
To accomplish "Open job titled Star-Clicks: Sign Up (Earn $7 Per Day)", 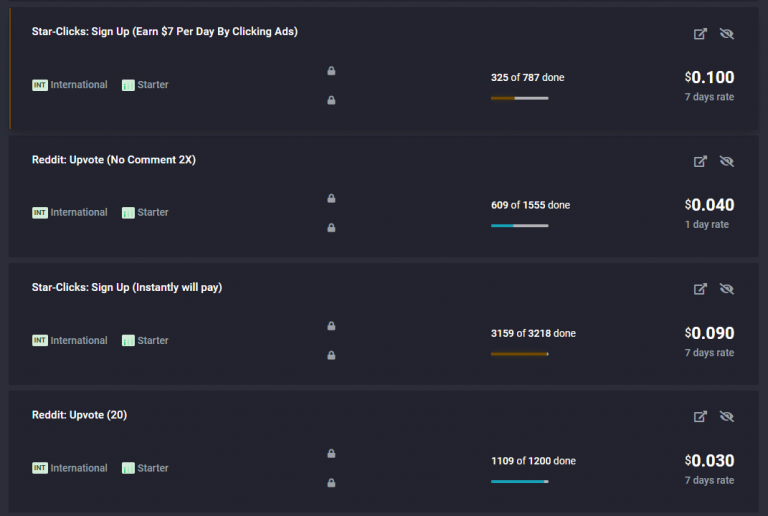I will pyautogui.click(x=165, y=31).
